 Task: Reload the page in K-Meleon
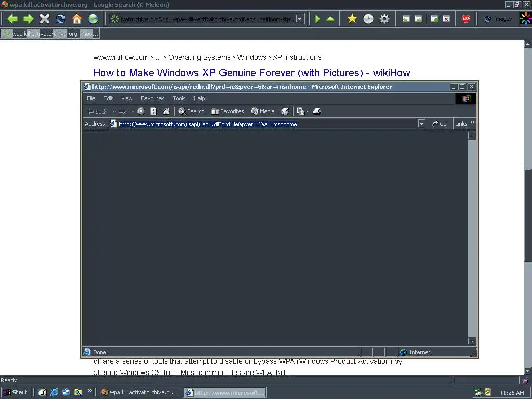pyautogui.click(x=61, y=19)
